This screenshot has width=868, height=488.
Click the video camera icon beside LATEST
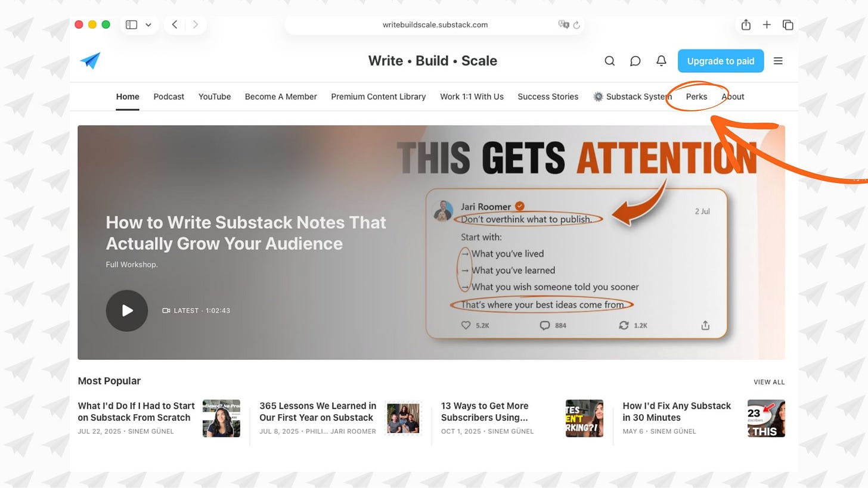point(166,310)
